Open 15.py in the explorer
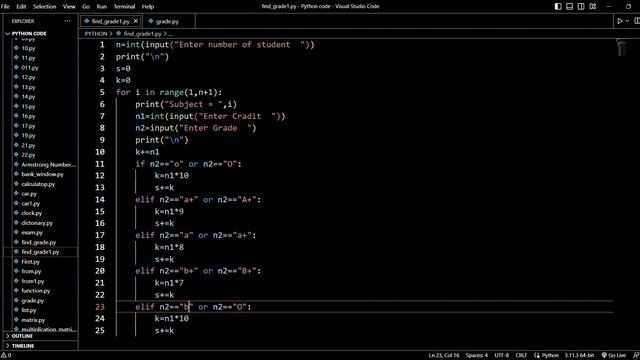Image resolution: width=640 pixels, height=360 pixels. point(28,107)
